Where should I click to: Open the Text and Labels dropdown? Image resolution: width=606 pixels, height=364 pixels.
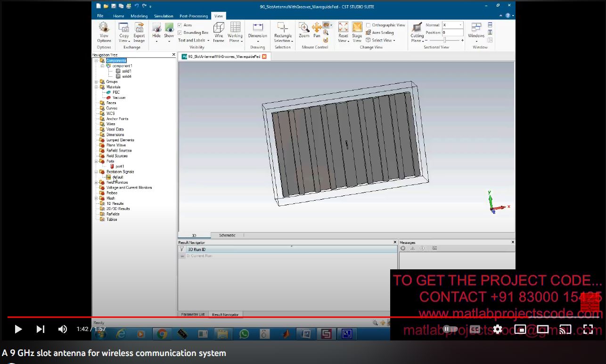[194, 40]
